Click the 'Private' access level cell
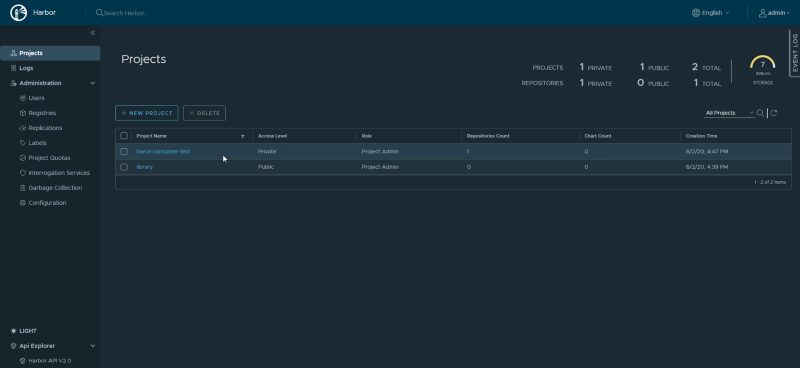This screenshot has width=800, height=368. [x=267, y=152]
